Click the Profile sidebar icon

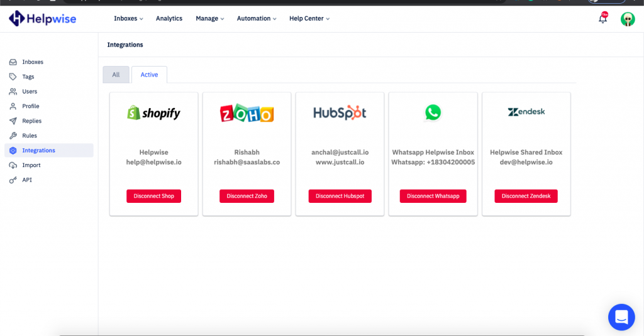(x=13, y=106)
